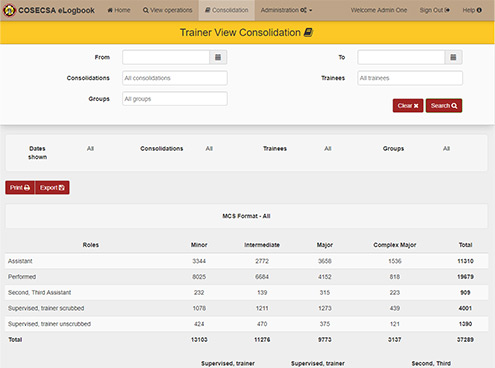Open the View operations page
495x368 pixels.
coord(168,10)
